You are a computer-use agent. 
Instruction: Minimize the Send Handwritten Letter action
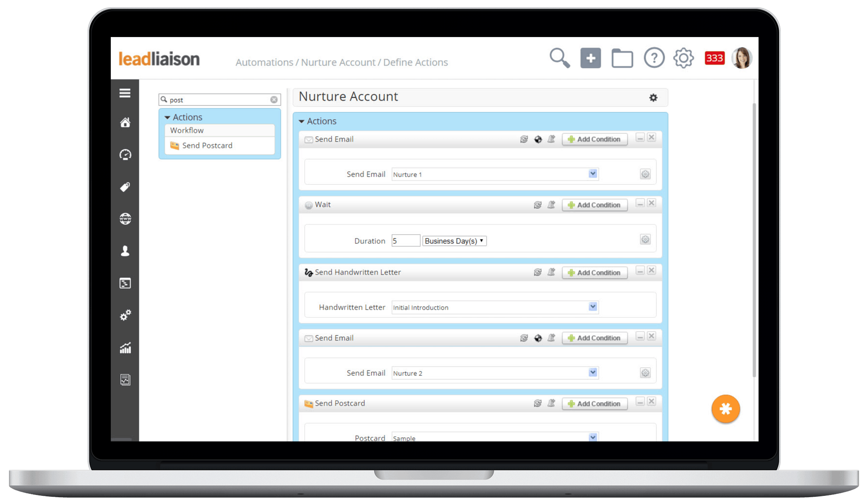tap(640, 271)
